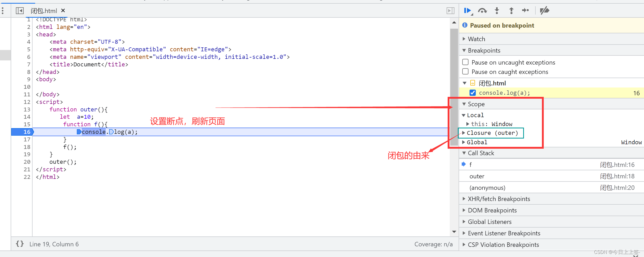Select the (anonymous) call stack frame
The width and height of the screenshot is (644, 257).
point(552,187)
